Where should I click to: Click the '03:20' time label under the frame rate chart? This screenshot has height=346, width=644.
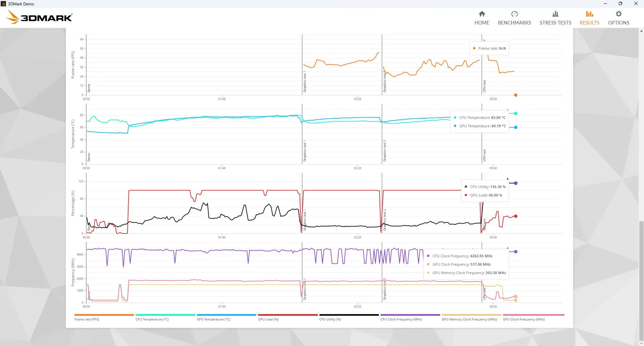[357, 99]
